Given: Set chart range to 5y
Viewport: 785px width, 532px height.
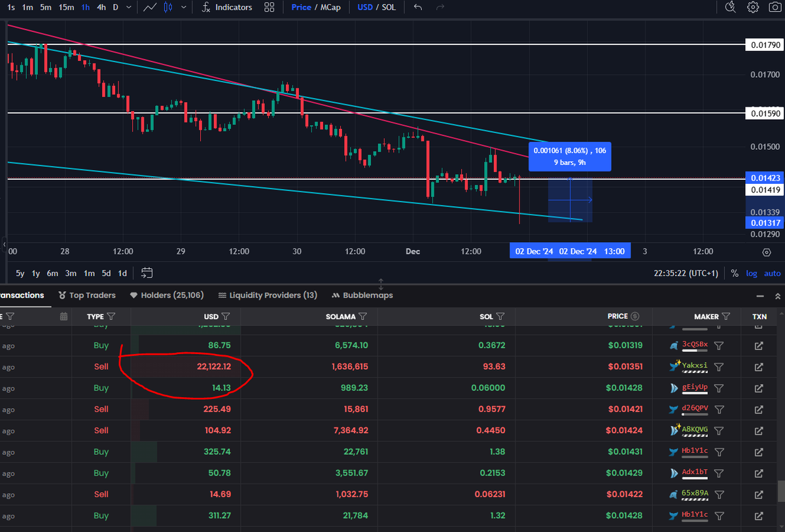Looking at the screenshot, I should click(20, 273).
